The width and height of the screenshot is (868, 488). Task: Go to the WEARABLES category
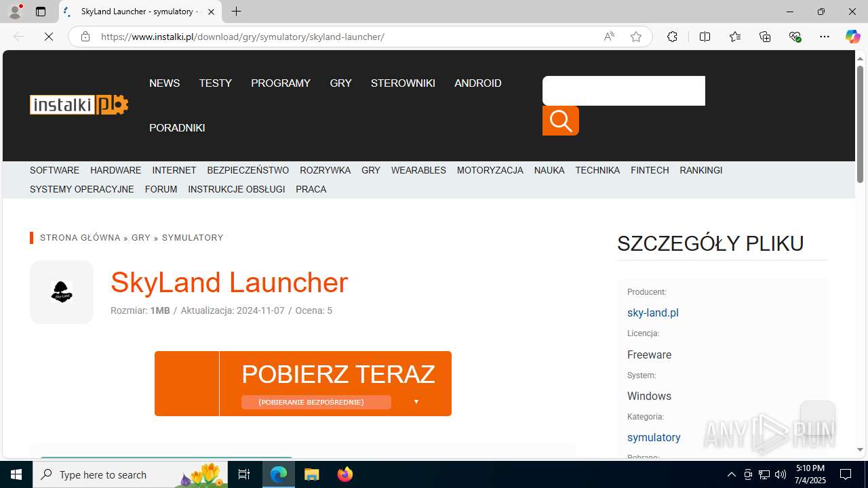click(418, 170)
